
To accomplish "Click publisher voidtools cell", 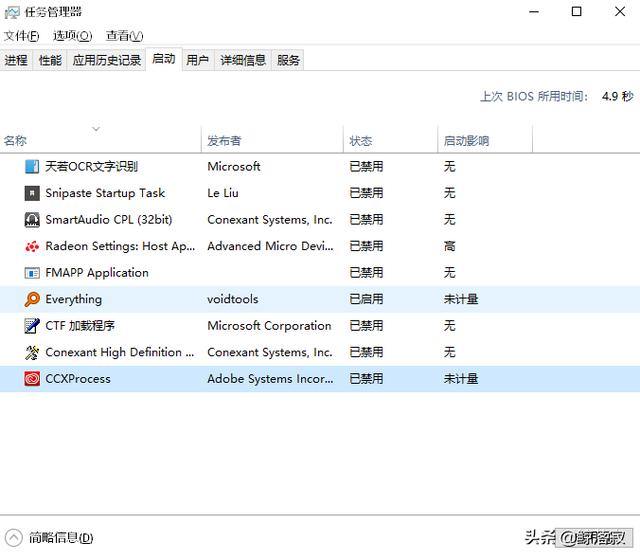I will 233,299.
